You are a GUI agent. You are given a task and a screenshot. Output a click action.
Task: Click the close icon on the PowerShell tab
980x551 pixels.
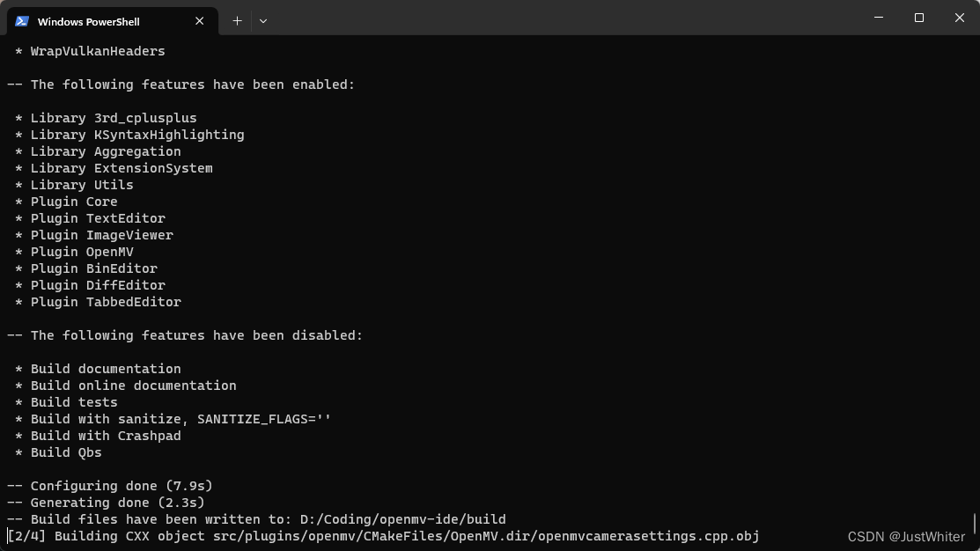tap(199, 20)
